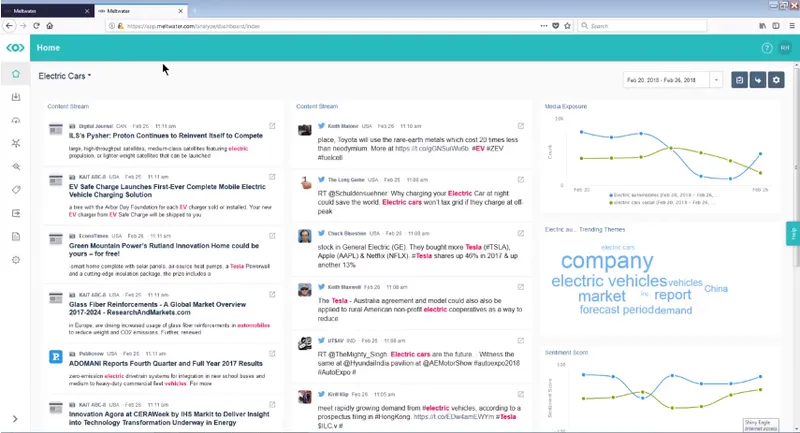Click Chuck Bluestein tweet avatar
Viewport: 800px width, 433px height.
pos(305,237)
